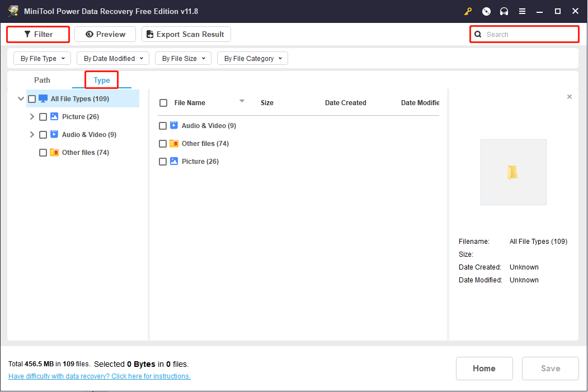Click the monitor icon beside All File Types
This screenshot has height=392, width=588.
pos(43,98)
